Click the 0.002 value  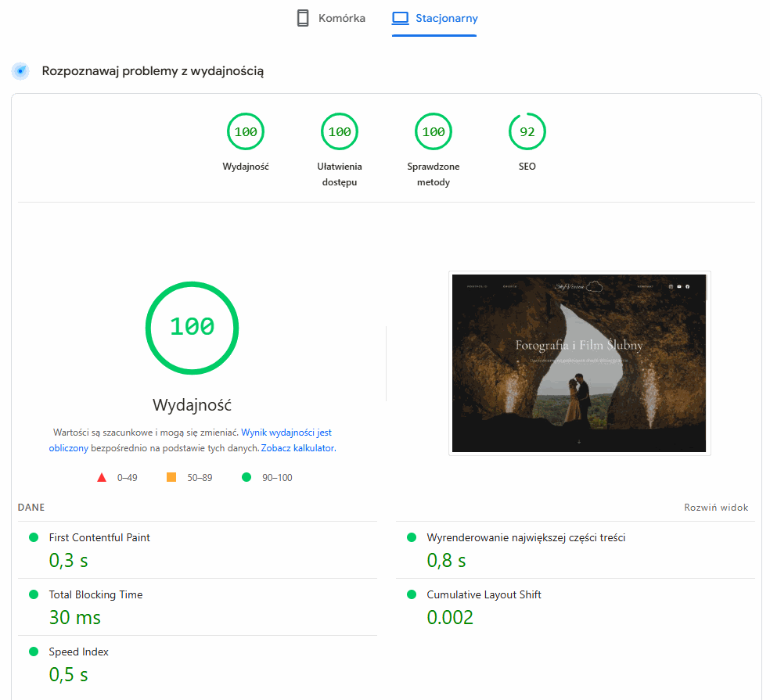tap(450, 618)
